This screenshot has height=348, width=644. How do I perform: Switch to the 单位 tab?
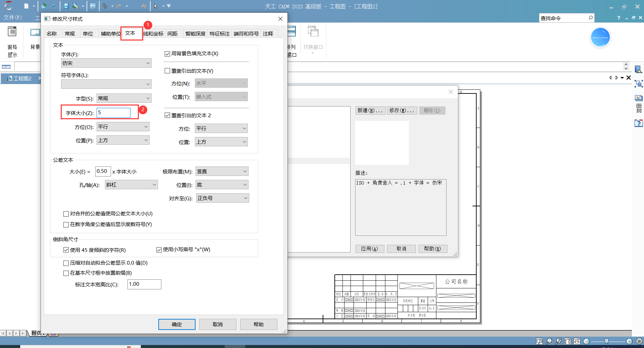coord(88,34)
